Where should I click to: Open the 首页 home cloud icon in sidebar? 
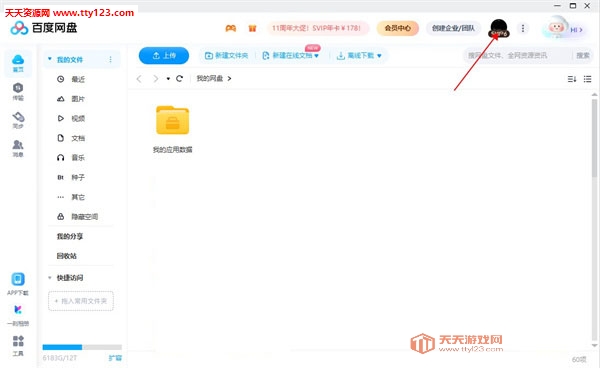click(x=18, y=63)
